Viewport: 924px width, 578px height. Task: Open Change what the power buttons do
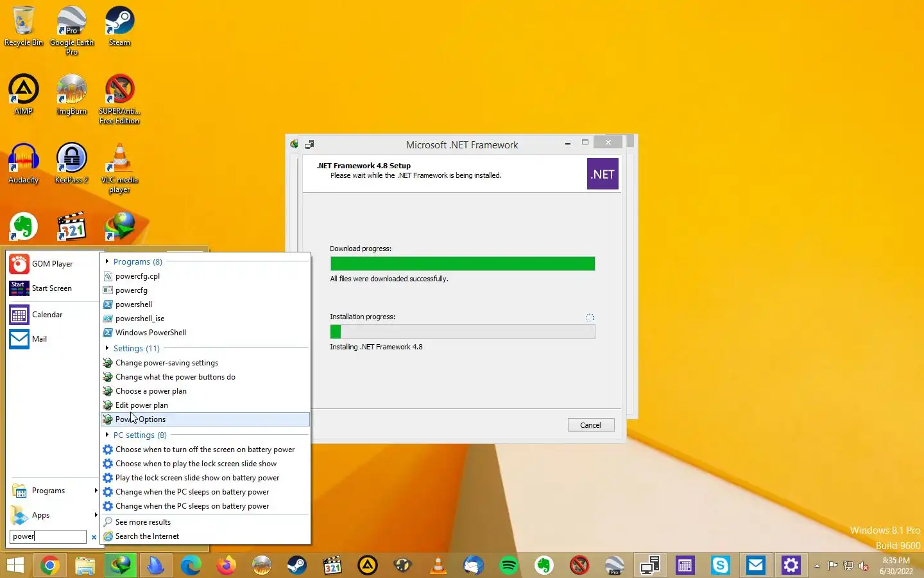coord(205,377)
